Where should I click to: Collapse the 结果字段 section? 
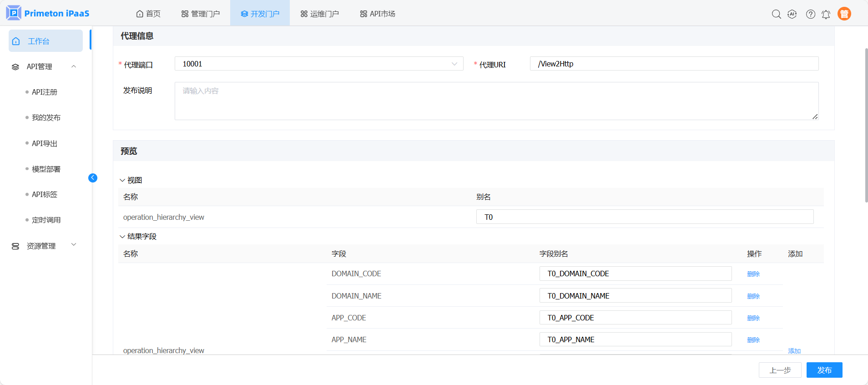click(122, 237)
